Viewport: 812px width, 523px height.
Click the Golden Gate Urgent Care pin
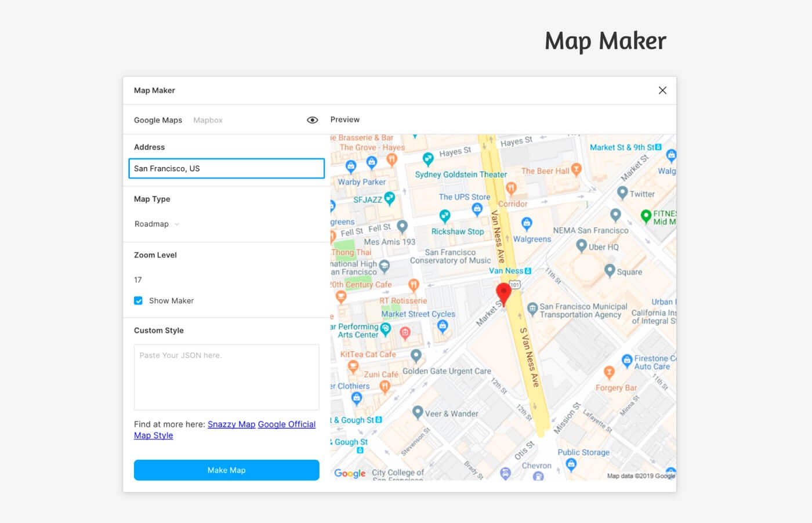(x=416, y=355)
